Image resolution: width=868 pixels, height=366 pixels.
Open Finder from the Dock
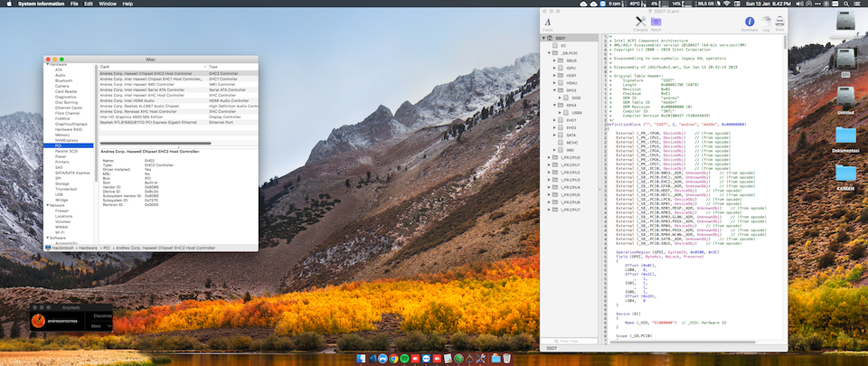pyautogui.click(x=362, y=358)
